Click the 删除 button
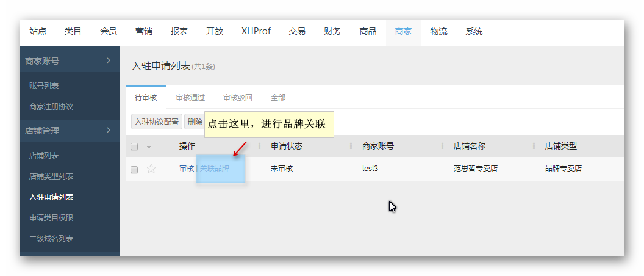Image resolution: width=644 pixels, height=276 pixels. pos(195,122)
